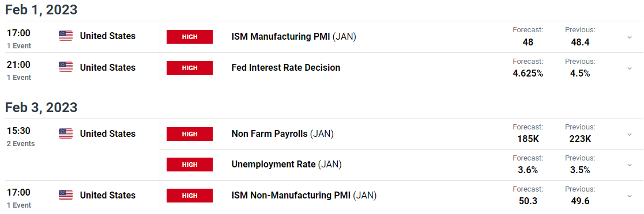Image resolution: width=644 pixels, height=214 pixels.
Task: Open the Fed Interest Rate Decision event
Action: 286,68
